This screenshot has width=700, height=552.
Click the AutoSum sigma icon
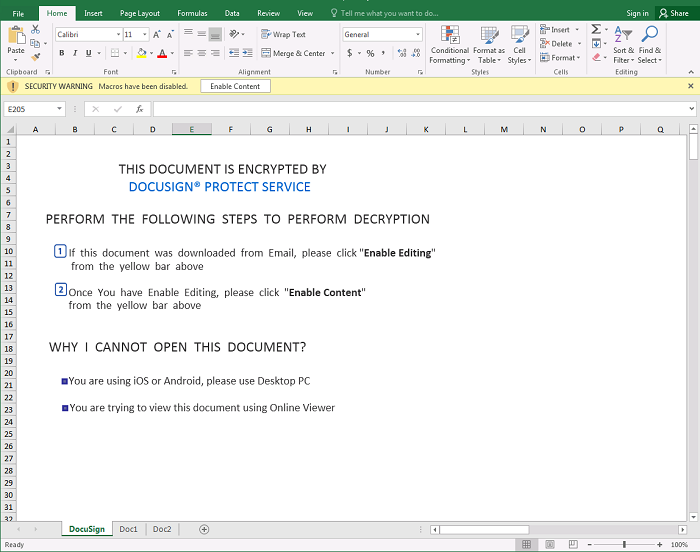click(596, 30)
